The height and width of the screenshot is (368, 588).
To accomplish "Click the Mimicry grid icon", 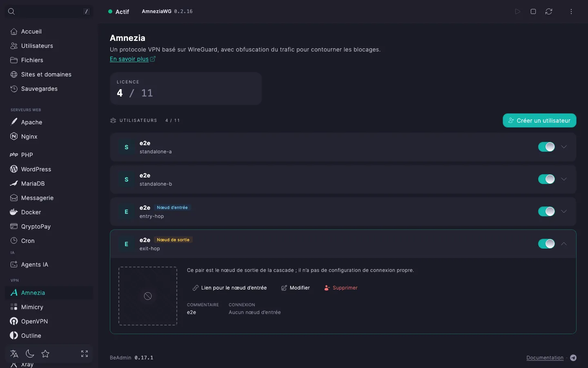I will pos(14,307).
